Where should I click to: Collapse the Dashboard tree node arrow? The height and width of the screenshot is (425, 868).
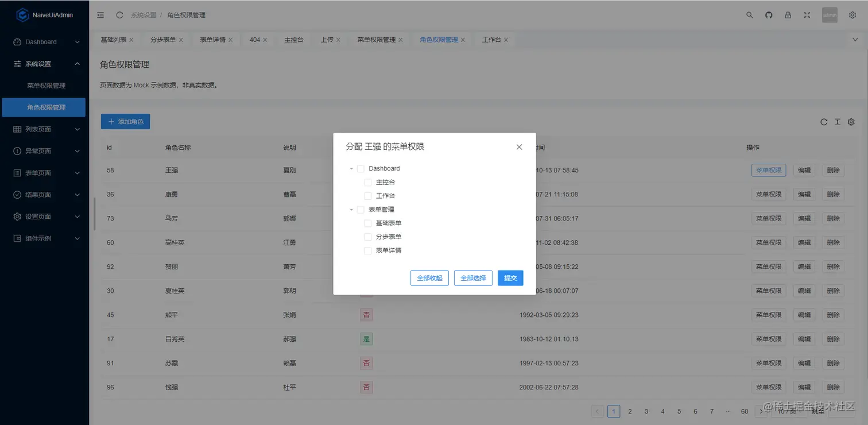click(x=351, y=168)
